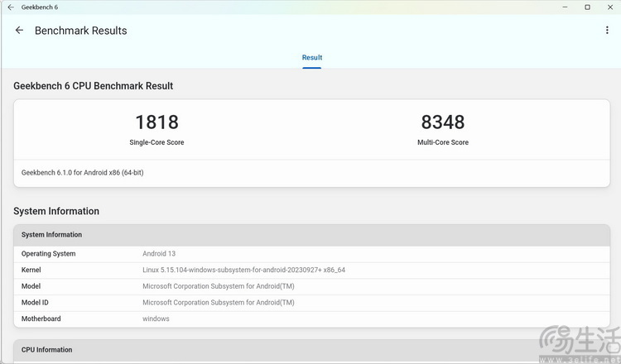
Task: Click the System Information section heading
Action: [56, 211]
